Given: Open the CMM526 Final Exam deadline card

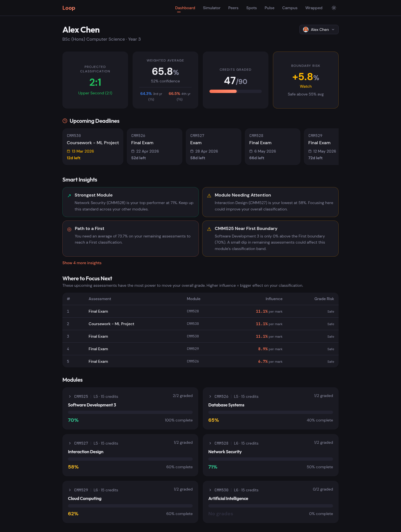Looking at the screenshot, I should pos(154,147).
